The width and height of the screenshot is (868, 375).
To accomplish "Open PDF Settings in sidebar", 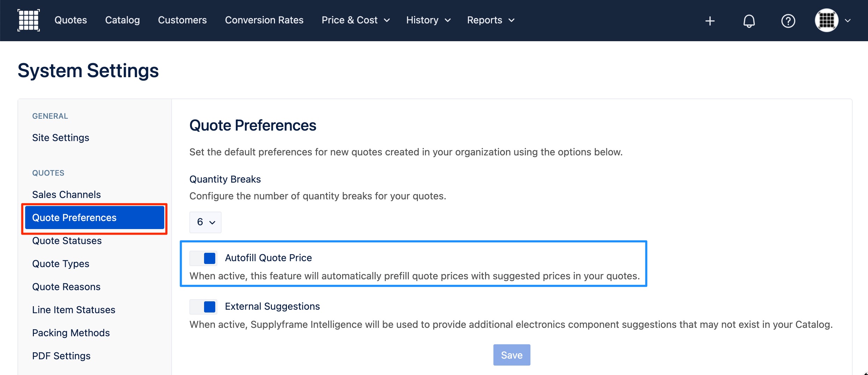I will pos(61,356).
